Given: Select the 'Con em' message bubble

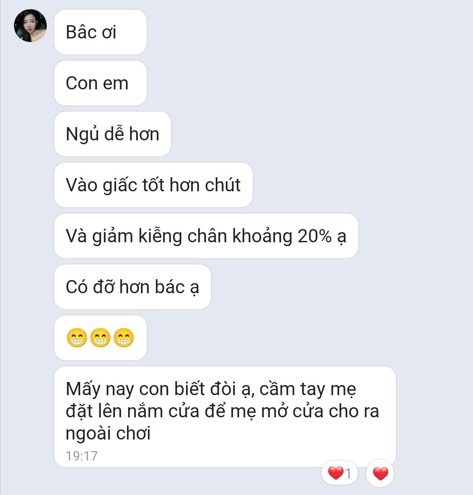Looking at the screenshot, I should click(100, 83).
